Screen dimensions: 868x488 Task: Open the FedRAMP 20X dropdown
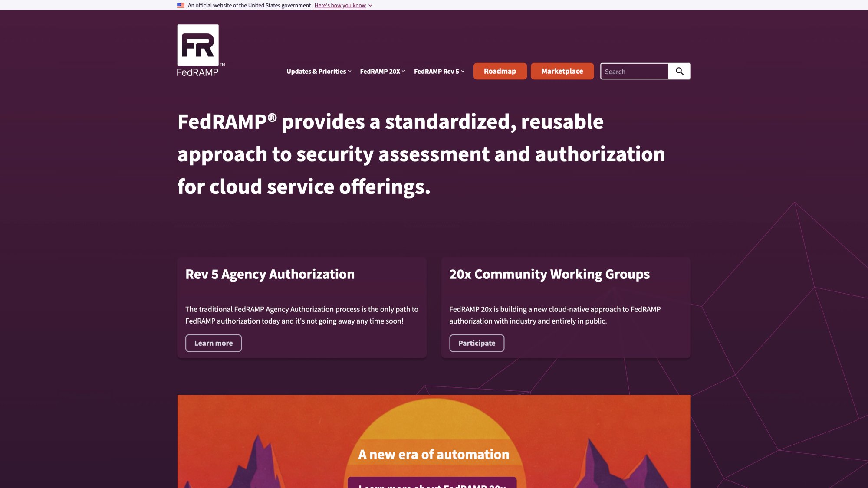tap(381, 71)
